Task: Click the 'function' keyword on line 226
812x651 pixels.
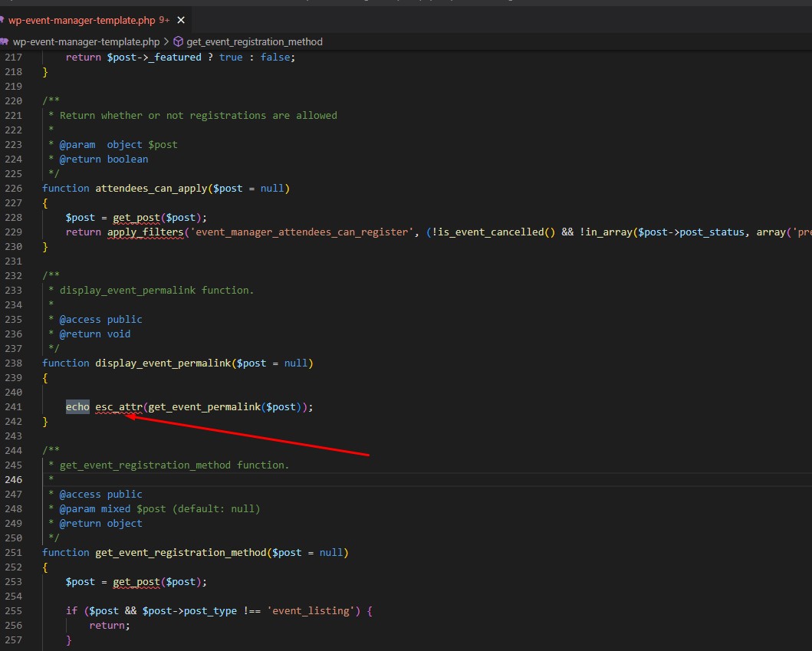Action: click(x=66, y=189)
